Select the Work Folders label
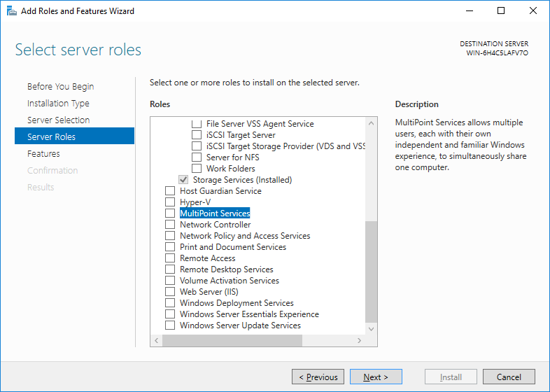This screenshot has width=550, height=392. pos(230,169)
